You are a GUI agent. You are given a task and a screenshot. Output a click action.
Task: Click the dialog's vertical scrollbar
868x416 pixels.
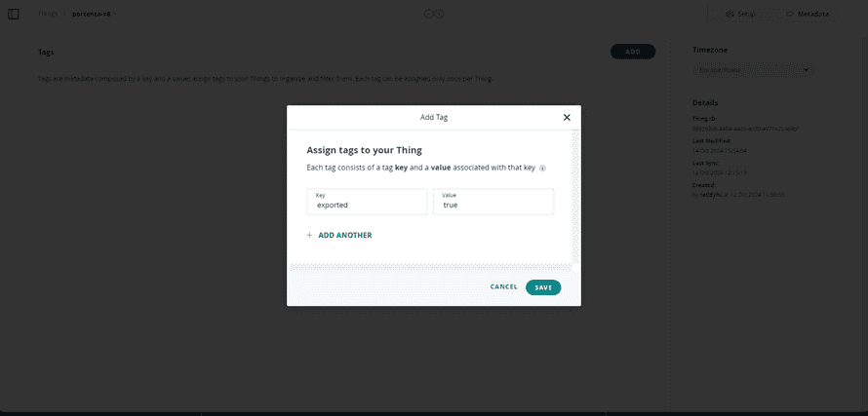[x=575, y=195]
